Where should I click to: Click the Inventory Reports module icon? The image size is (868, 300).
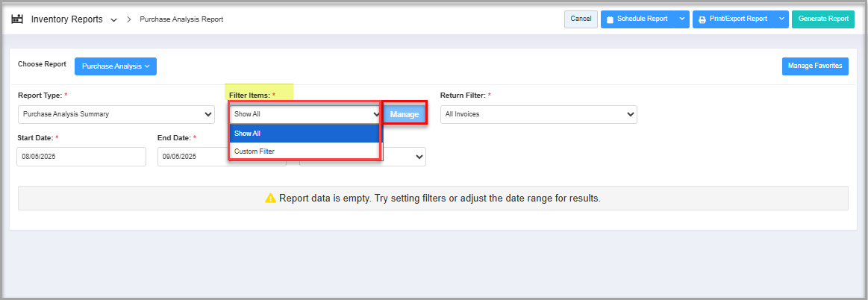pos(18,19)
